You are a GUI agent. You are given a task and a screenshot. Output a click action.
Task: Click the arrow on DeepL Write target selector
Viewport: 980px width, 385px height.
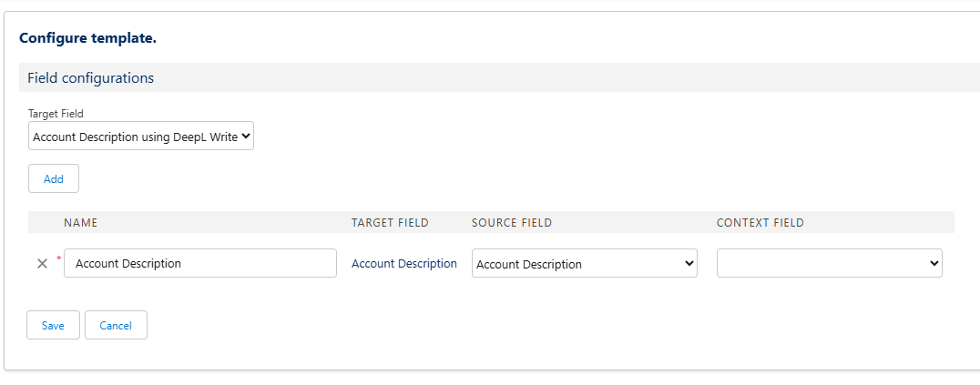(x=245, y=137)
